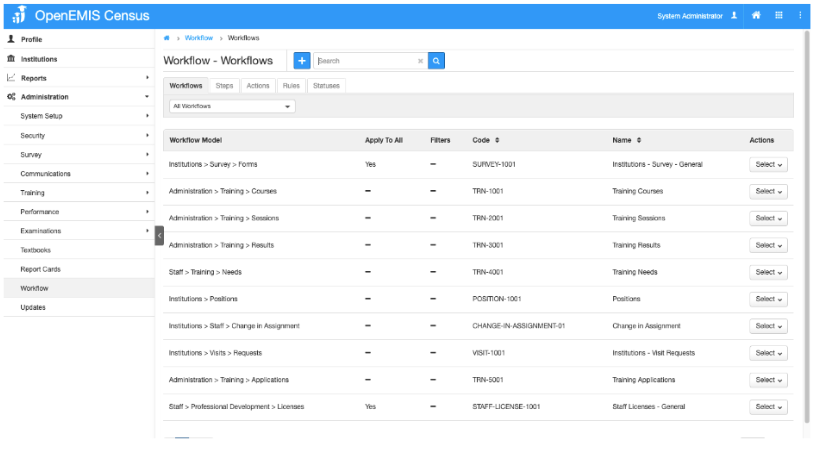
Task: Open Select dropdown for VISIT-1001 row
Action: 769,353
